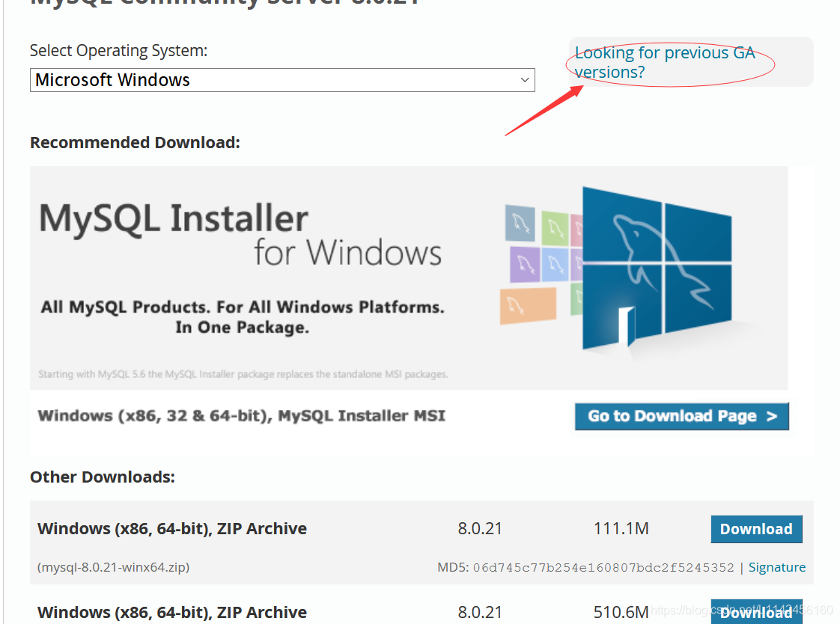840x624 pixels.
Task: Click the 111.1M file size value
Action: click(621, 529)
